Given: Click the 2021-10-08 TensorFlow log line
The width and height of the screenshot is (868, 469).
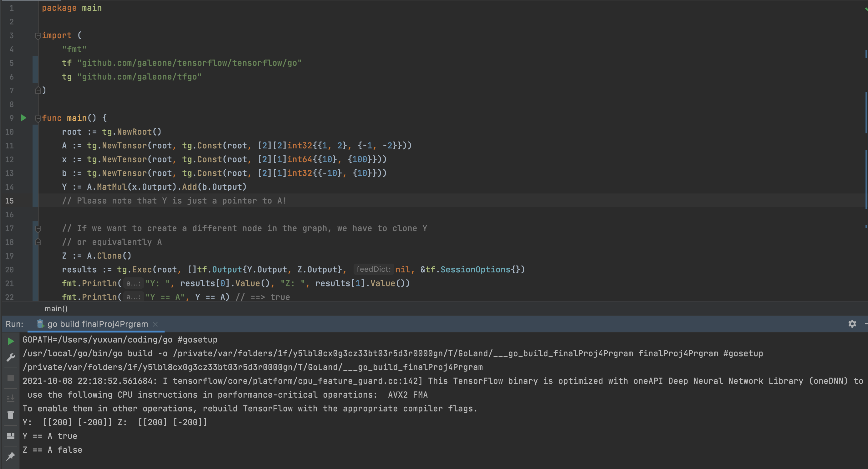Looking at the screenshot, I should pyautogui.click(x=443, y=381).
